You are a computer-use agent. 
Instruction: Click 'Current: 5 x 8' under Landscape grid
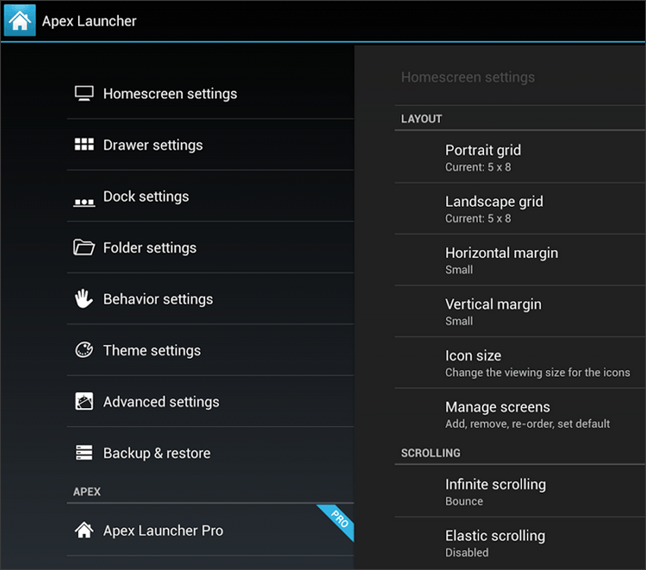[478, 218]
